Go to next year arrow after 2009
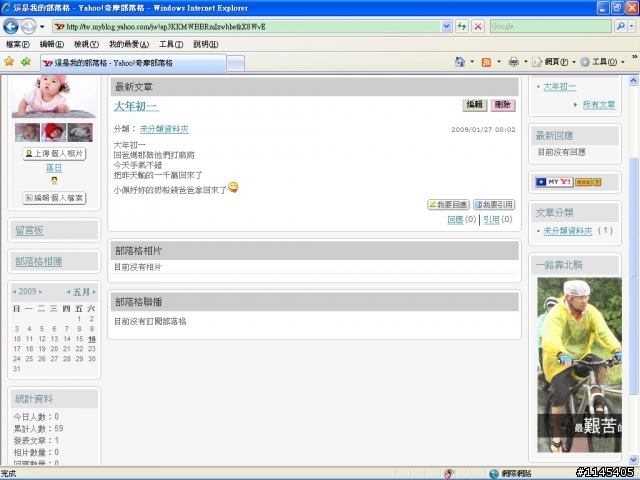Image resolution: width=640 pixels, height=480 pixels. 40,292
